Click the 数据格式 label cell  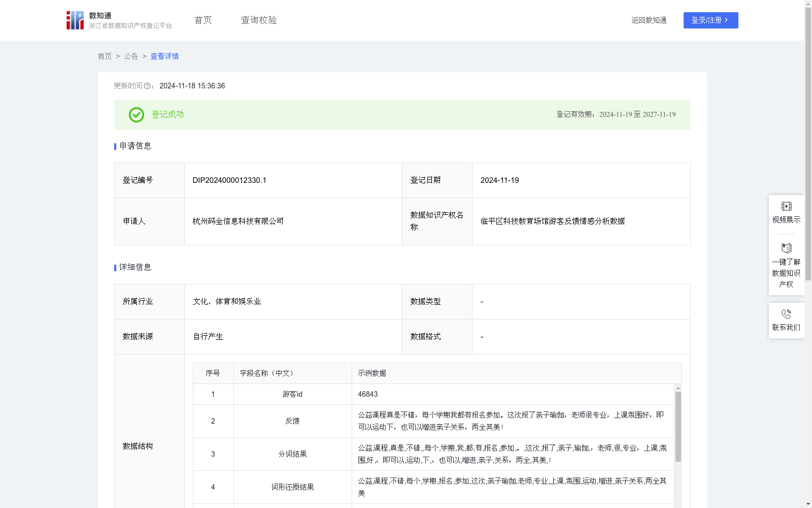pyautogui.click(x=437, y=337)
